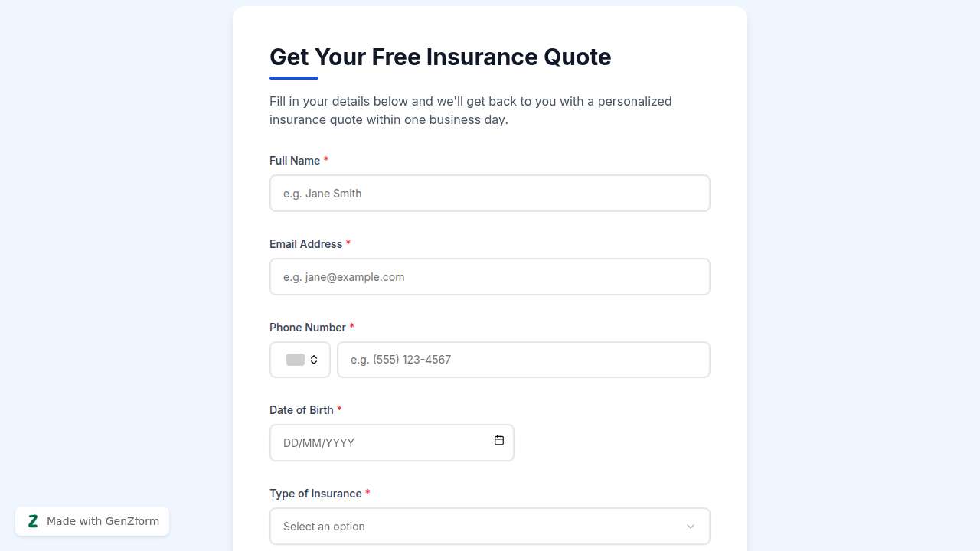Click the up-down arrows in country selector
Viewport: 980px width, 551px height.
click(314, 360)
